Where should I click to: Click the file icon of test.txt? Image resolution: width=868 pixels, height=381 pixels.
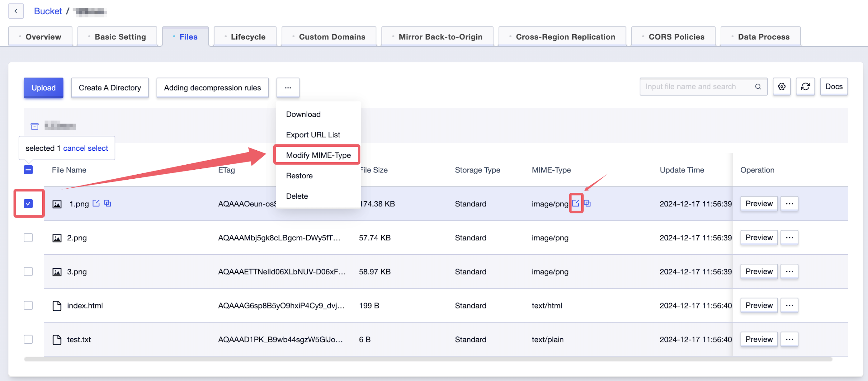click(x=57, y=340)
